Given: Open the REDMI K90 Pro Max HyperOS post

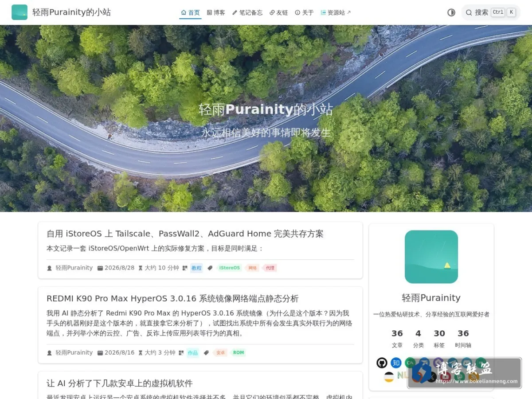Looking at the screenshot, I should tap(172, 298).
